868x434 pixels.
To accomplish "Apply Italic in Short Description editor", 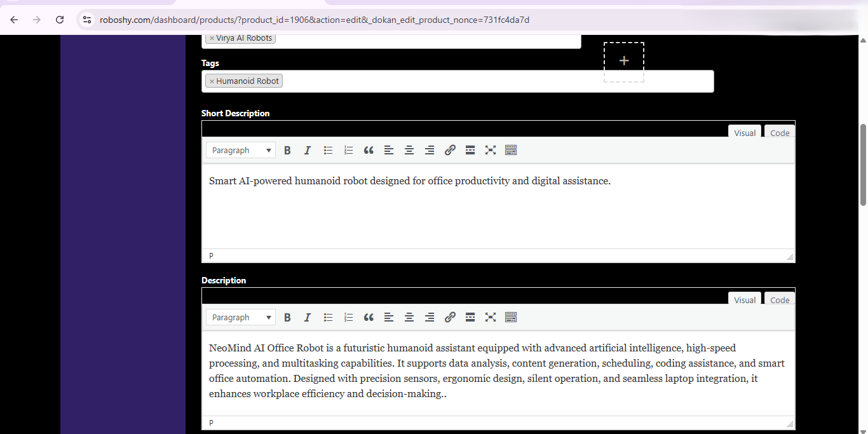I will pyautogui.click(x=308, y=151).
